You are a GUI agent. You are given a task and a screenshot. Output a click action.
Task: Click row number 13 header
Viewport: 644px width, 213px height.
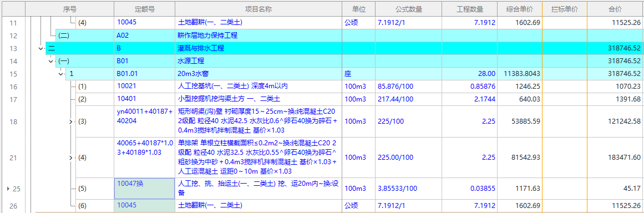tap(13, 48)
